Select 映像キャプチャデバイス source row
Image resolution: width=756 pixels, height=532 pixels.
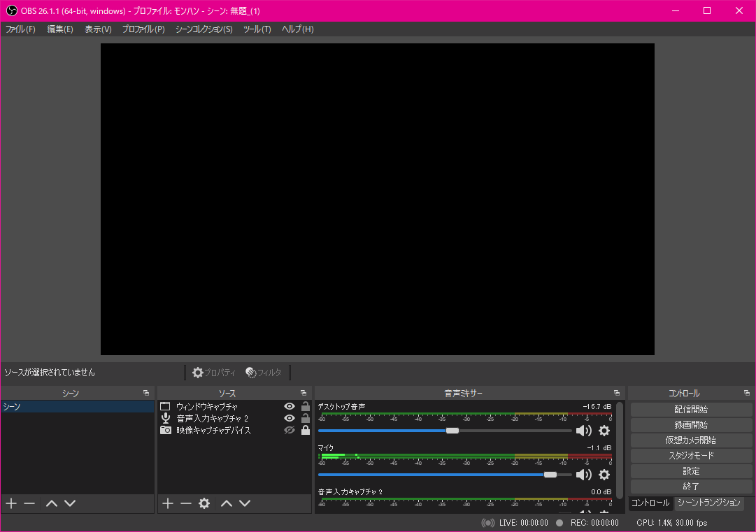point(235,431)
